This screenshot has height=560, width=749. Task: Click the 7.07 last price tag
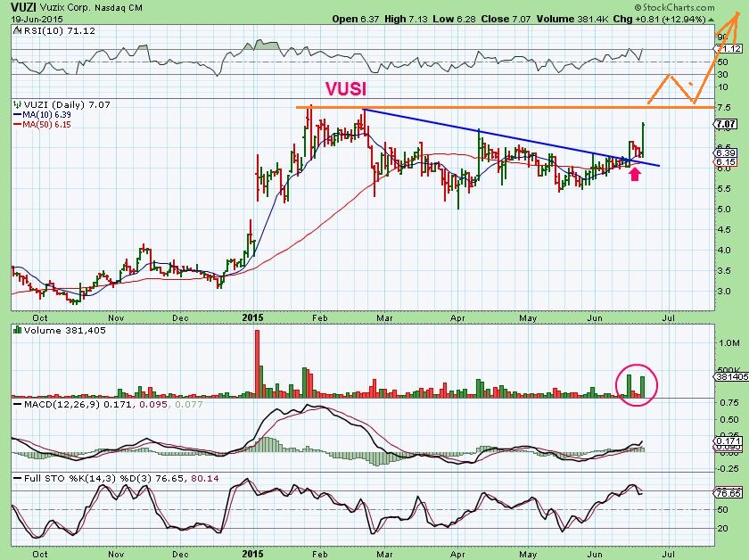coord(726,124)
